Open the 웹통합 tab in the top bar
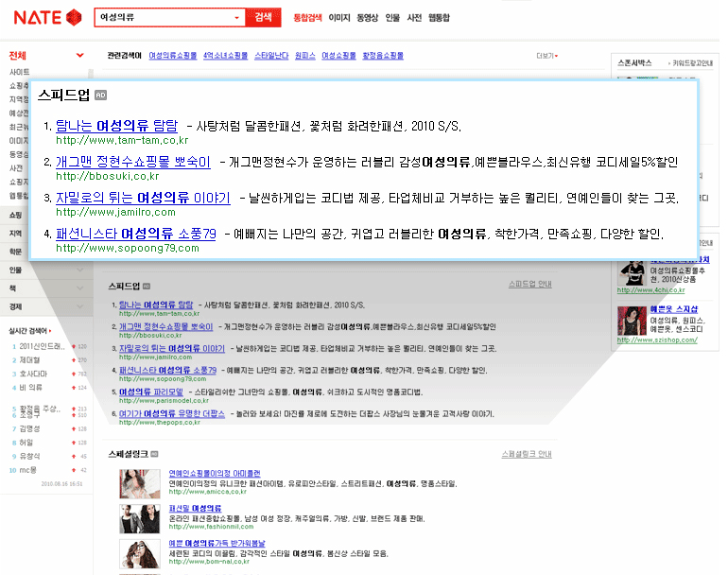The image size is (728, 575). pyautogui.click(x=439, y=18)
